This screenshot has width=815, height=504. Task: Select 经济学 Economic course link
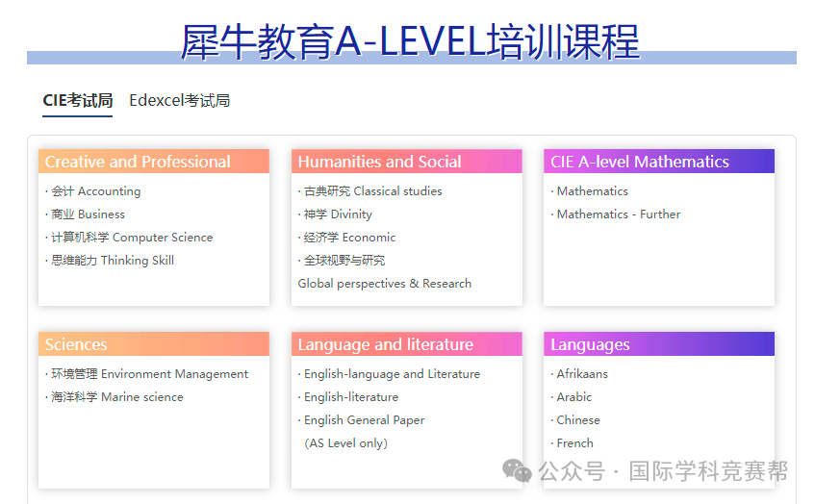[x=349, y=238]
